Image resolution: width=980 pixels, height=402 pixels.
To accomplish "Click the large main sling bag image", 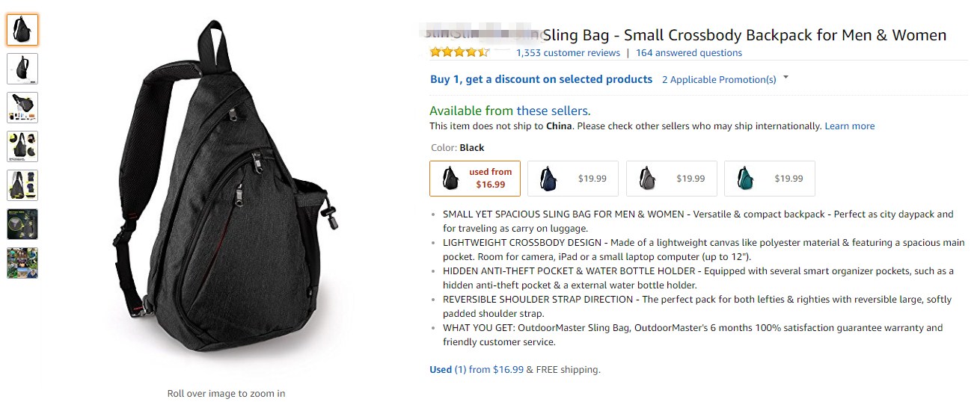I will click(x=224, y=202).
